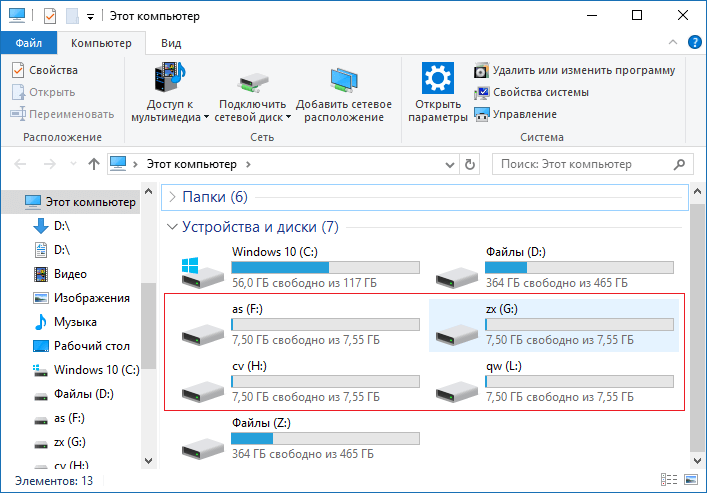Click the Файлы (D:) usage bar
The image size is (707, 493).
pos(579,267)
